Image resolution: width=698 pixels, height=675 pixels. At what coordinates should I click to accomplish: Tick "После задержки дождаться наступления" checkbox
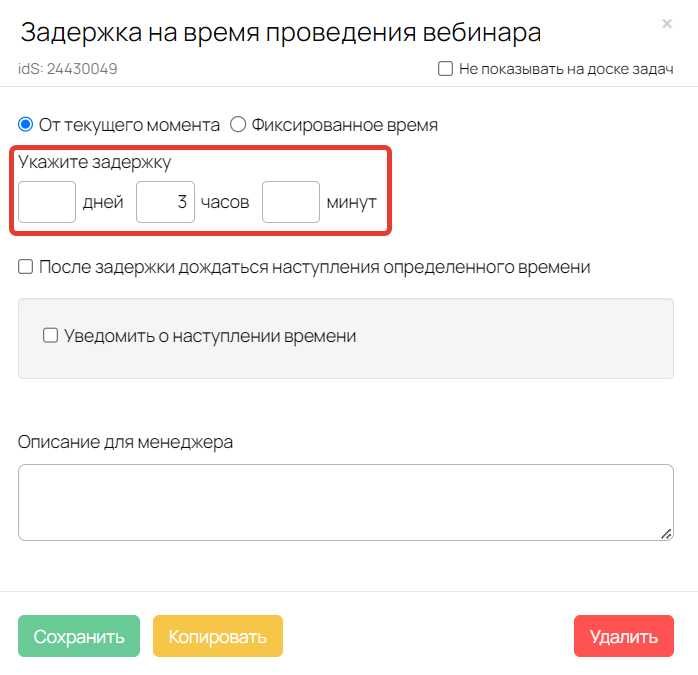pos(26,267)
